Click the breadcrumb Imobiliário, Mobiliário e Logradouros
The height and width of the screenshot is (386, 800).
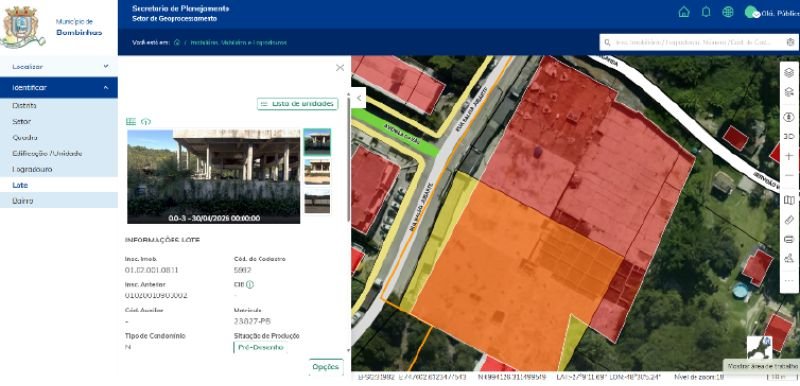tap(239, 43)
